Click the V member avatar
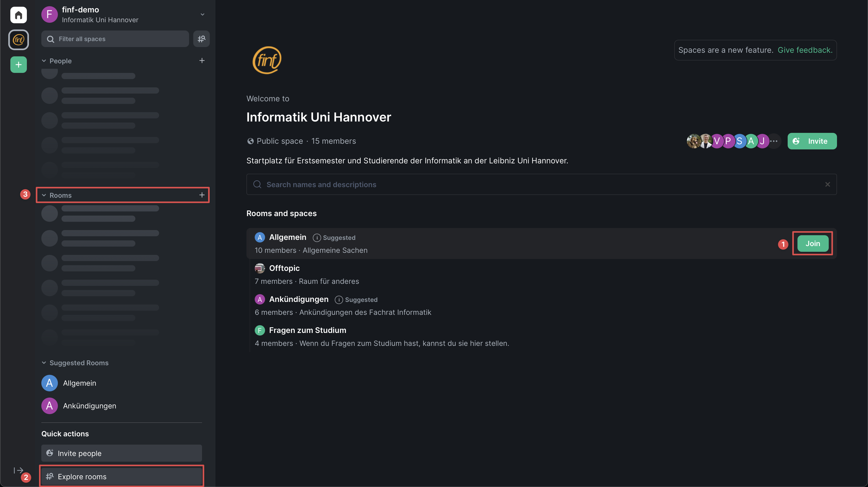This screenshot has height=487, width=868. pyautogui.click(x=717, y=141)
